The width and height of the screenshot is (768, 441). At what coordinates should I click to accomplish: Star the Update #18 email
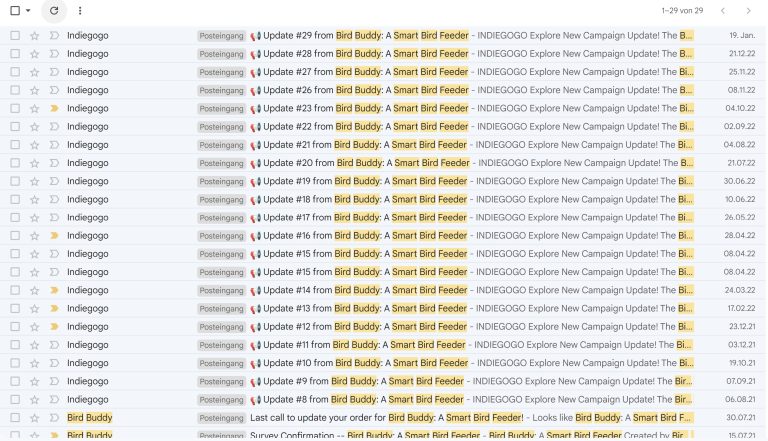[34, 199]
